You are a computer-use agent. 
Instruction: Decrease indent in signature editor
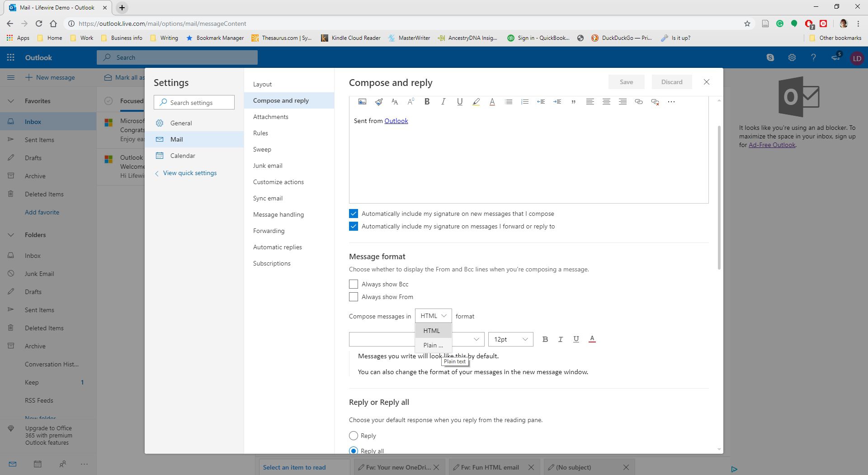pyautogui.click(x=541, y=102)
